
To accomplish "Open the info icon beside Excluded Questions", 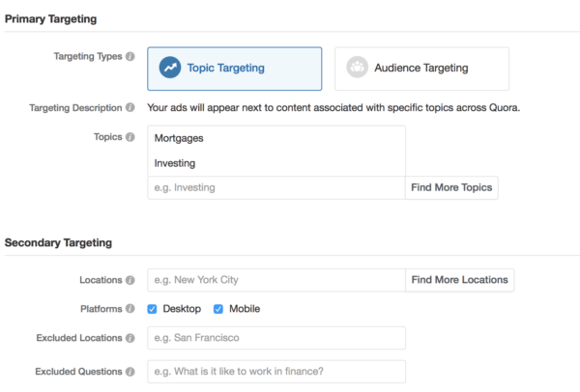I will point(130,372).
